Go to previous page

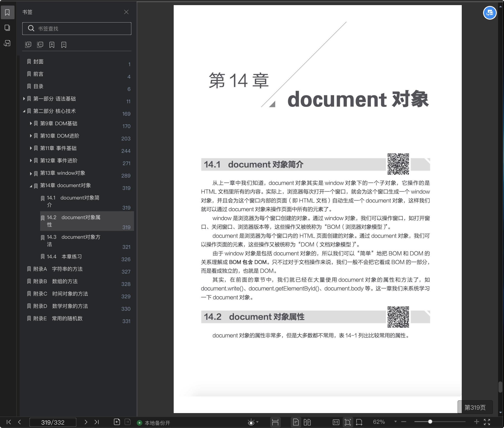(19, 422)
